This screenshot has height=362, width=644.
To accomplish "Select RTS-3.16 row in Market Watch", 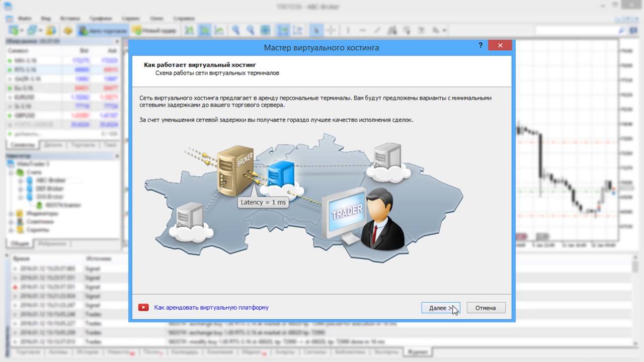I will [x=62, y=69].
